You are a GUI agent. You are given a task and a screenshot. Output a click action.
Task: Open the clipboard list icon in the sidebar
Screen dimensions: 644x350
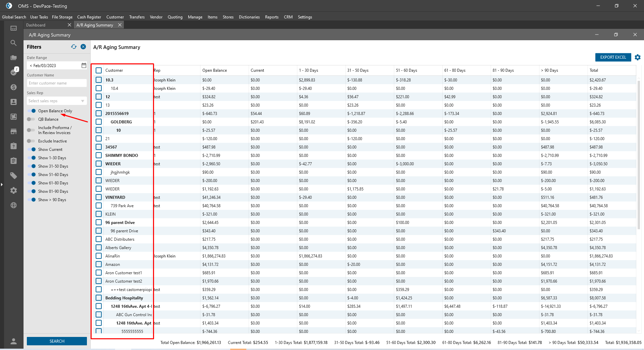(13, 161)
